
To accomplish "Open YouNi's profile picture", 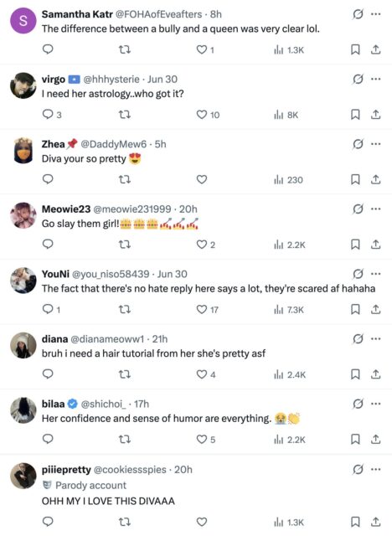I will click(23, 281).
